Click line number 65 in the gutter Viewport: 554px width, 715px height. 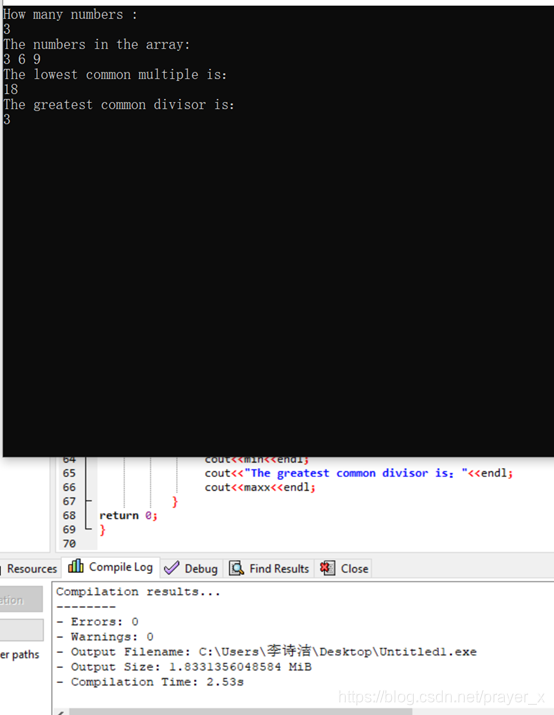click(x=69, y=473)
